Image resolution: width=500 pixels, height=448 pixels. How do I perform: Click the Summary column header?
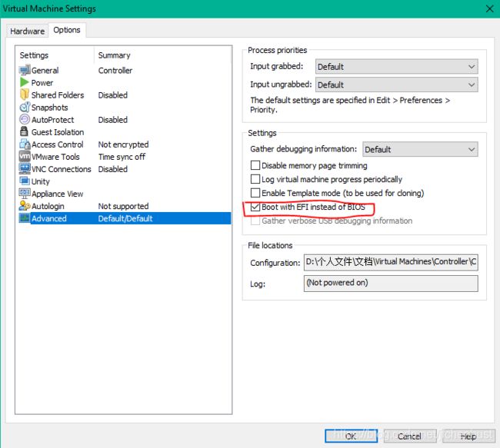click(x=114, y=55)
